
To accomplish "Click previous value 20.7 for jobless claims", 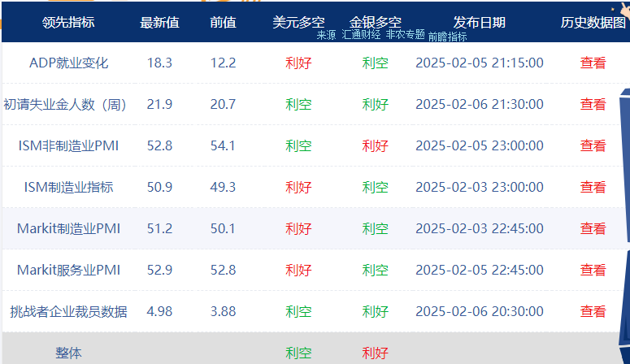I will pyautogui.click(x=223, y=105).
